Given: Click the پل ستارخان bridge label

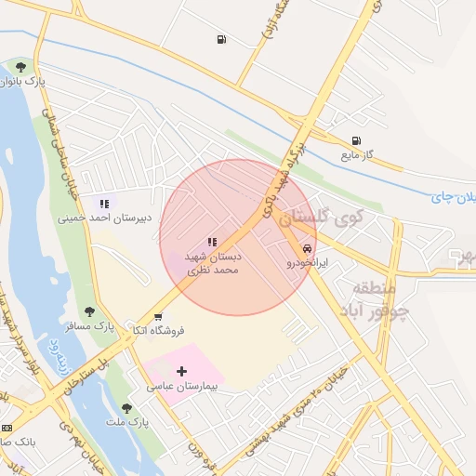Looking at the screenshot, I should (x=86, y=377).
